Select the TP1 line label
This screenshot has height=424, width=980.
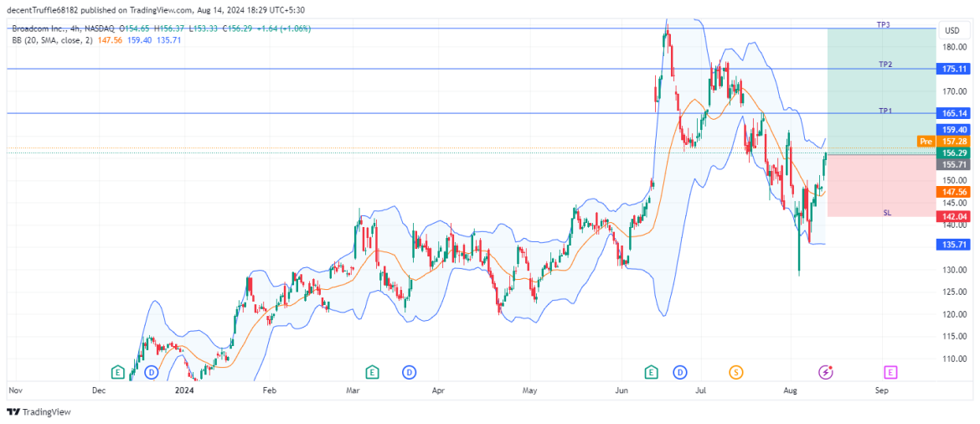(x=885, y=111)
